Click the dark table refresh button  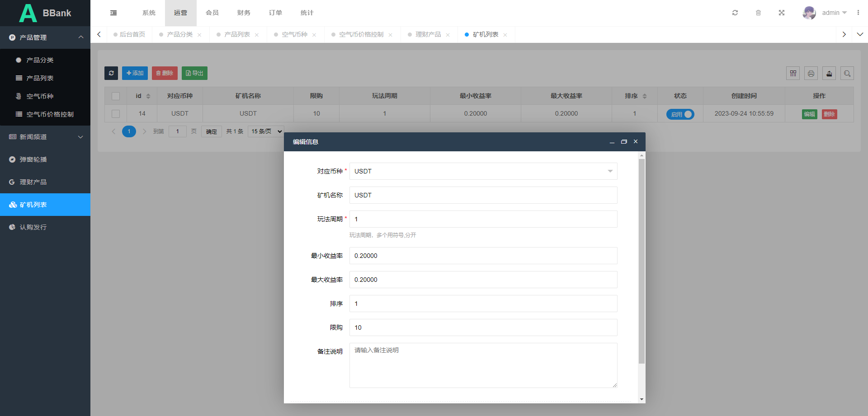pos(111,73)
